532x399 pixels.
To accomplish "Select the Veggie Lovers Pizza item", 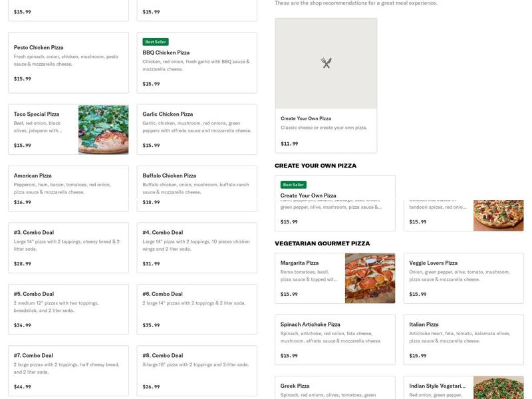I will pyautogui.click(x=464, y=278).
